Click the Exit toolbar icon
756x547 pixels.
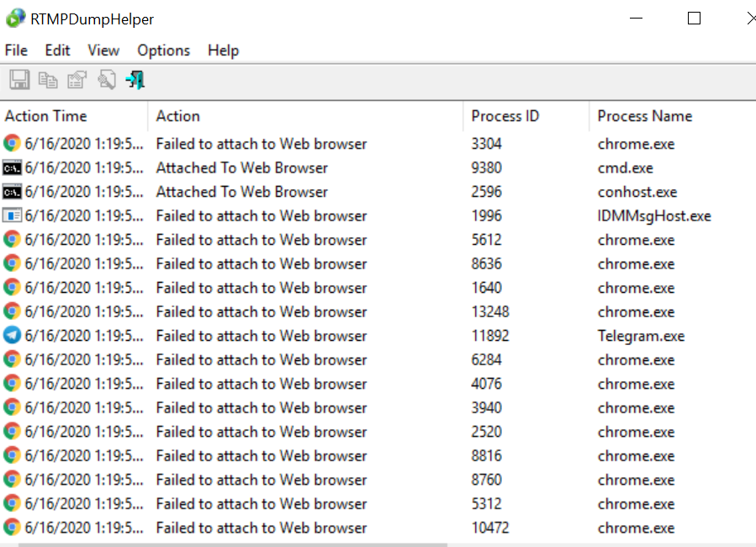(x=135, y=80)
